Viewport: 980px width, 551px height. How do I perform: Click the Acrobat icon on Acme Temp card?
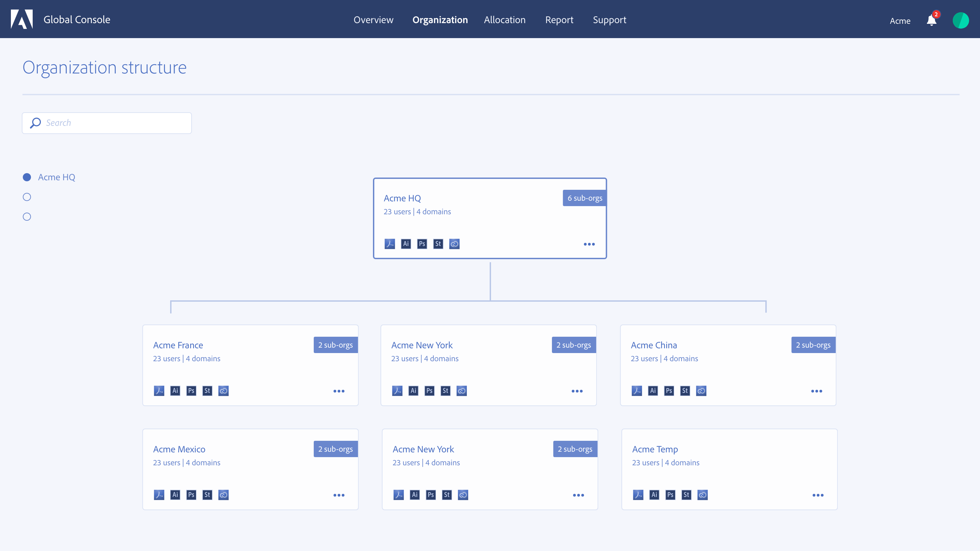point(638,495)
